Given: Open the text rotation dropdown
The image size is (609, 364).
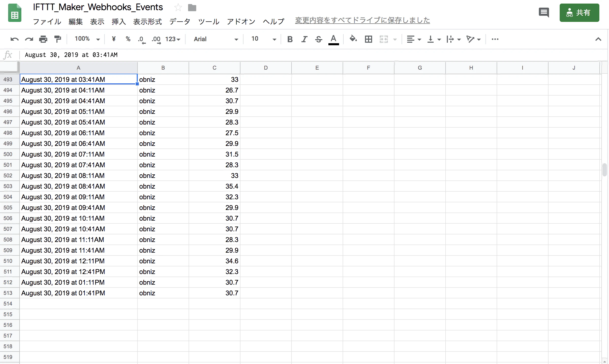Looking at the screenshot, I should coord(473,39).
